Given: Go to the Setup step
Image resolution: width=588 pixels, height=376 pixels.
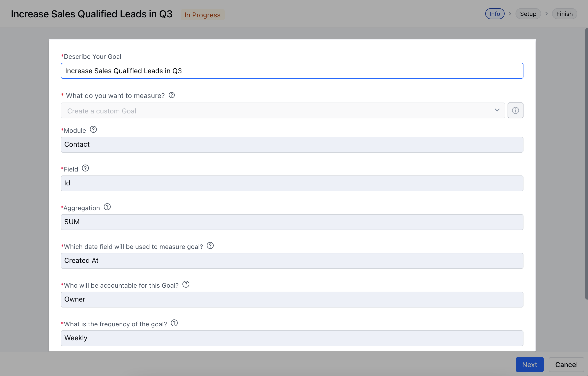Looking at the screenshot, I should [x=528, y=14].
